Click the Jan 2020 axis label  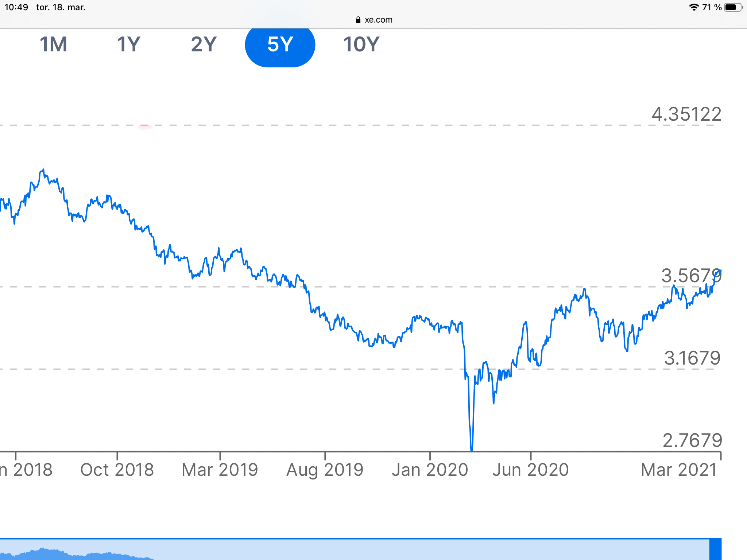tap(430, 470)
